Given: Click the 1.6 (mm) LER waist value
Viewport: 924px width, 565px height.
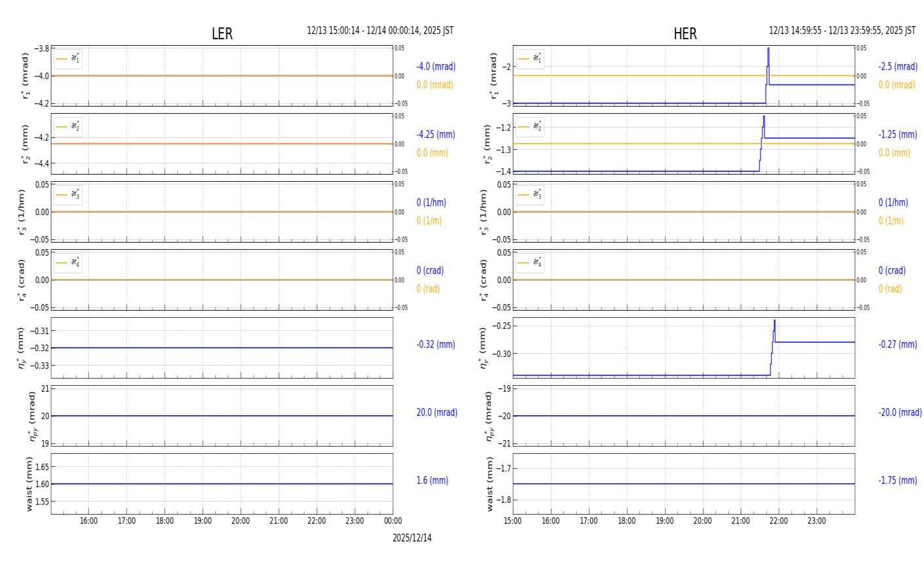Looking at the screenshot, I should (432, 481).
